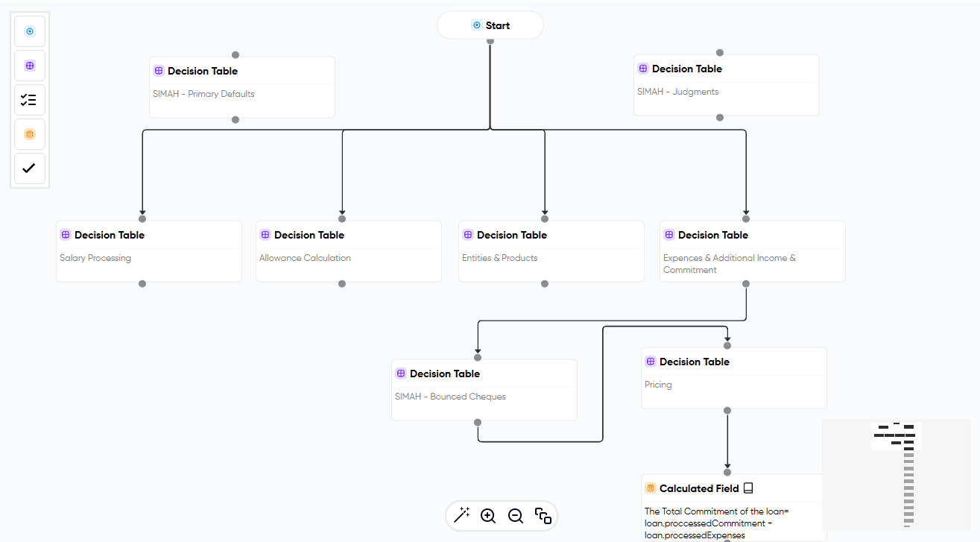980x542 pixels.
Task: Select the checkmark end node tool
Action: coord(29,168)
